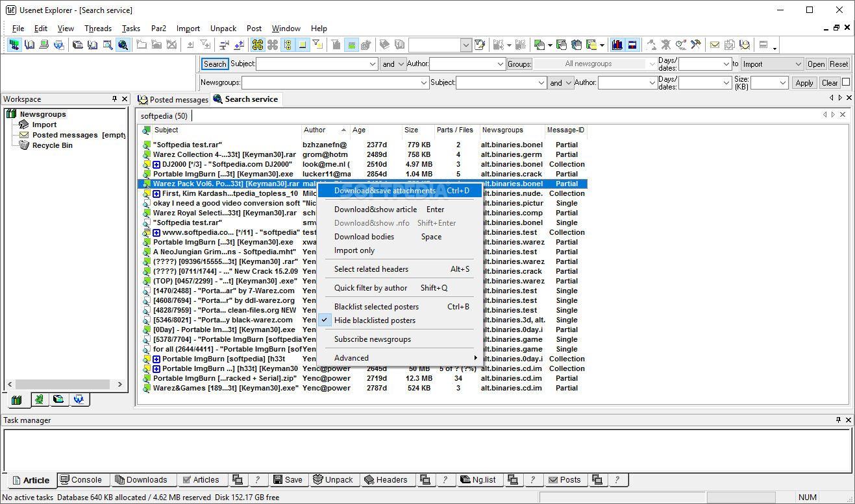Toggle the Workspace panel pin
The height and width of the screenshot is (504, 855).
click(115, 99)
